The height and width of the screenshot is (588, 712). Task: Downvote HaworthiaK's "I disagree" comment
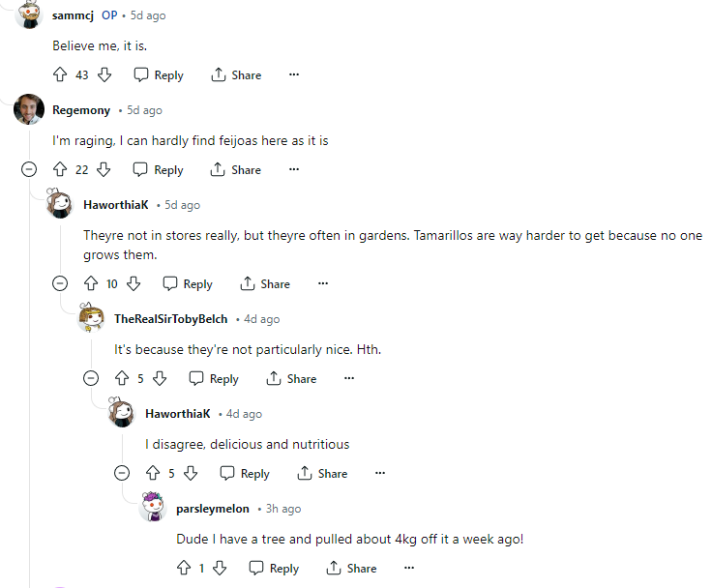point(191,473)
